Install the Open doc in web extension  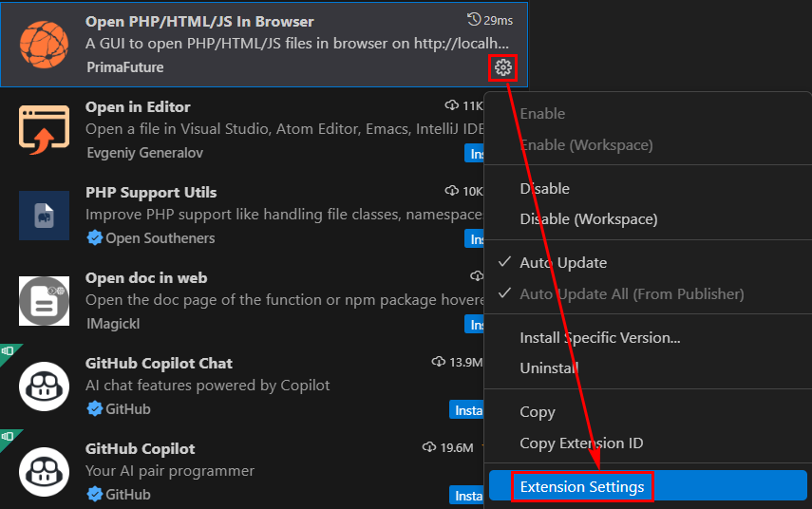click(474, 324)
